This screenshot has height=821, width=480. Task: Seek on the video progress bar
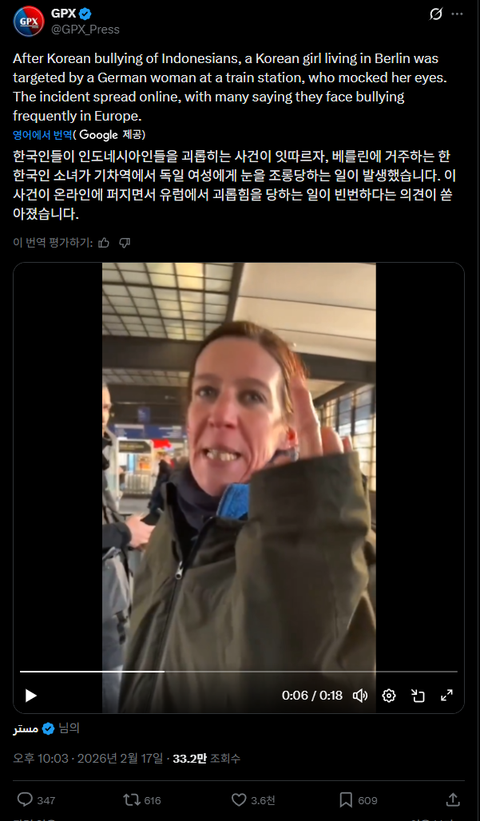coord(239,671)
